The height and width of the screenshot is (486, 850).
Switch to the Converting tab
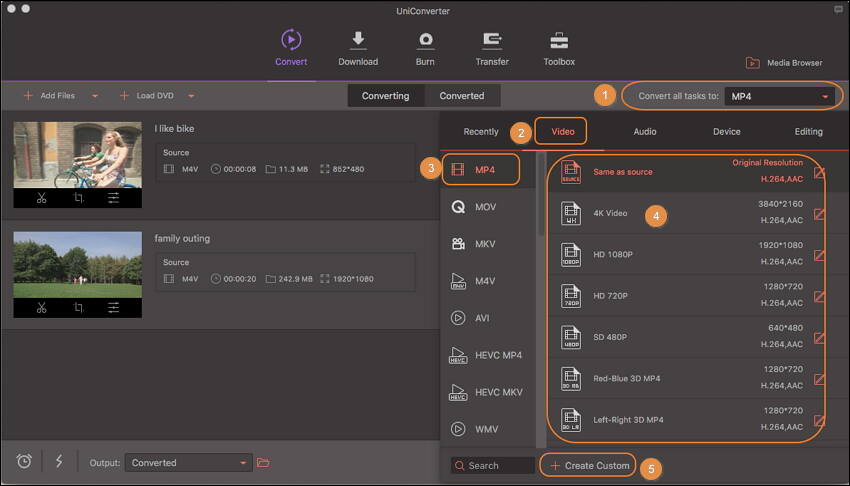coord(385,96)
